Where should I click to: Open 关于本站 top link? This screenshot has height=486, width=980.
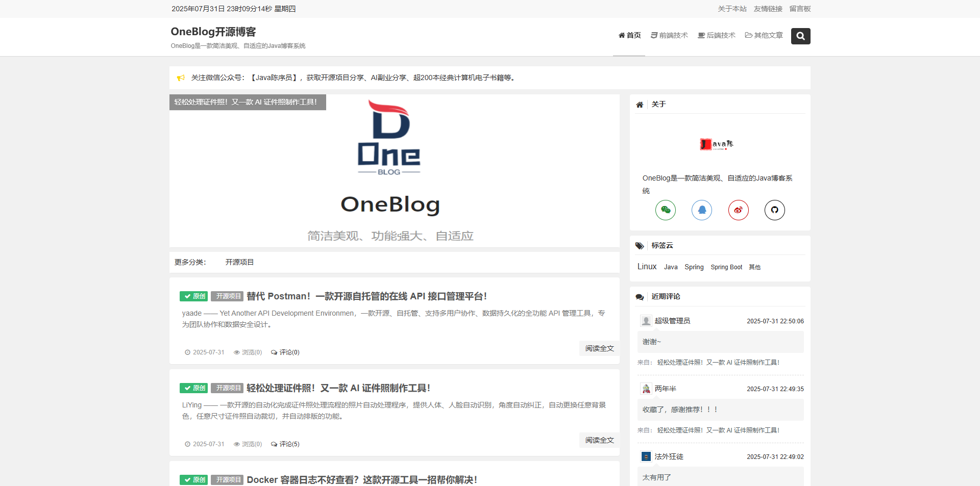click(732, 9)
